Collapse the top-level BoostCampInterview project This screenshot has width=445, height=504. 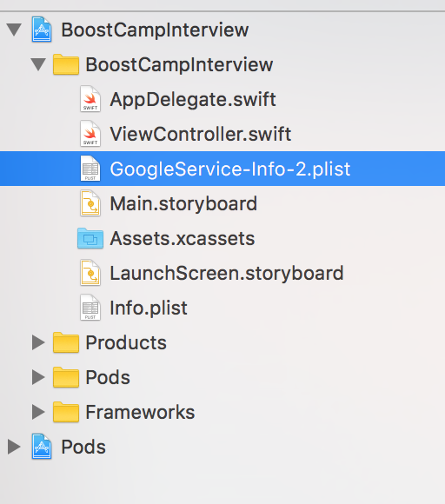(14, 30)
